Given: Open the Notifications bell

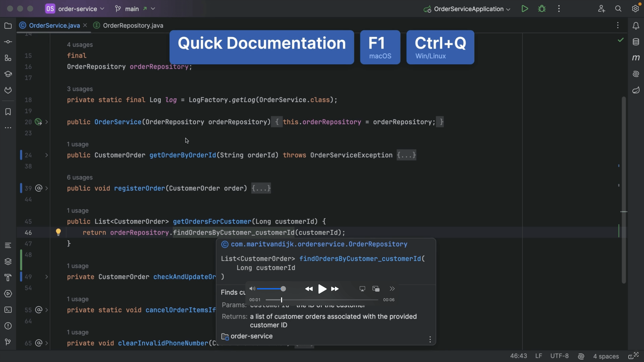Looking at the screenshot, I should click(x=636, y=26).
